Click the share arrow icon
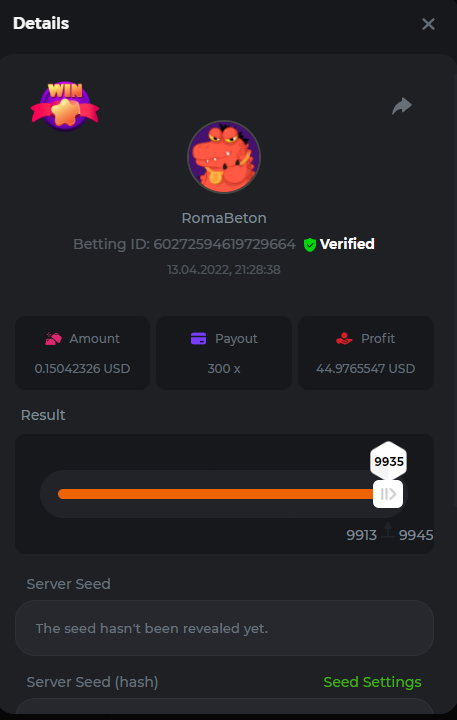Screen dimensions: 457x720 coord(402,106)
